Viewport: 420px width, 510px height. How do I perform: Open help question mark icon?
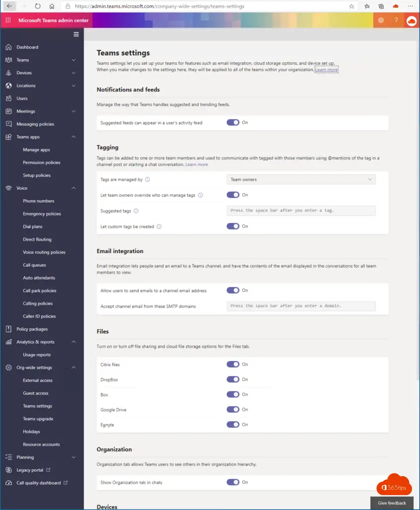[396, 20]
